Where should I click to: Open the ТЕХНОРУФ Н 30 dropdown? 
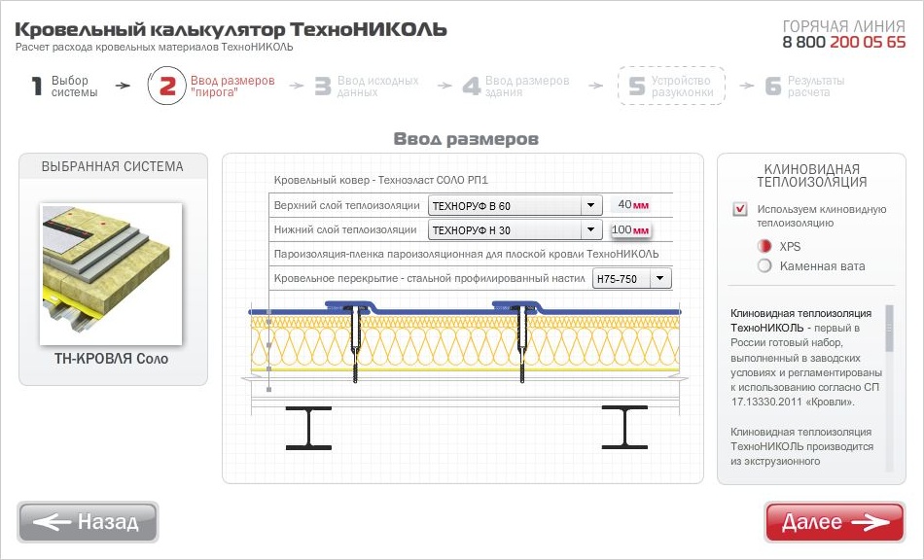click(589, 230)
